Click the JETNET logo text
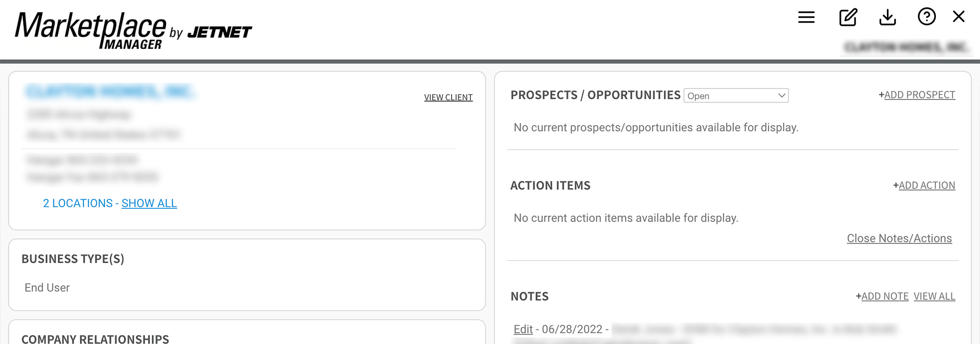This screenshot has width=980, height=344. 220,32
